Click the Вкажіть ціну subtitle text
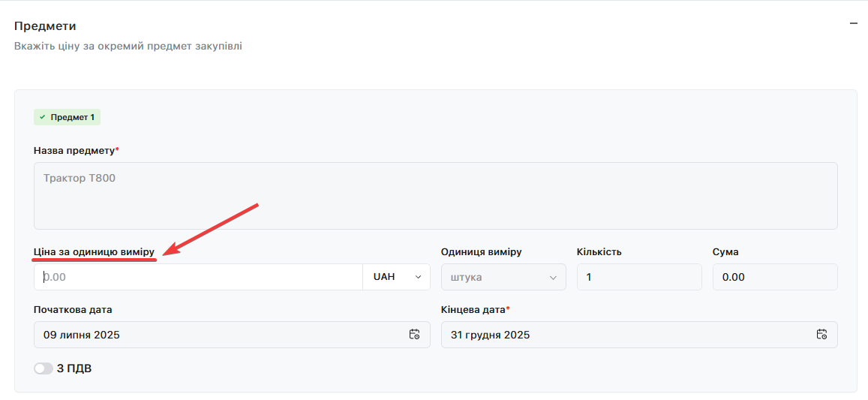Image resolution: width=868 pixels, height=400 pixels. coord(128,46)
